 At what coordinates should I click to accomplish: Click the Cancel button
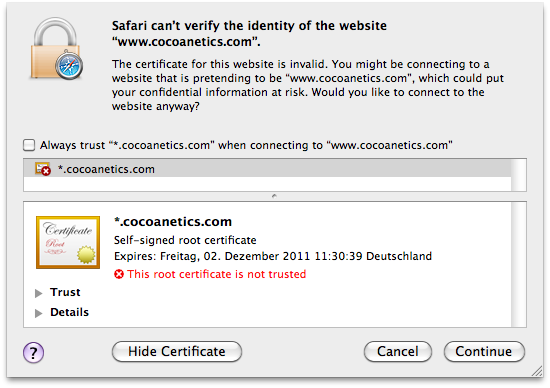tap(398, 352)
